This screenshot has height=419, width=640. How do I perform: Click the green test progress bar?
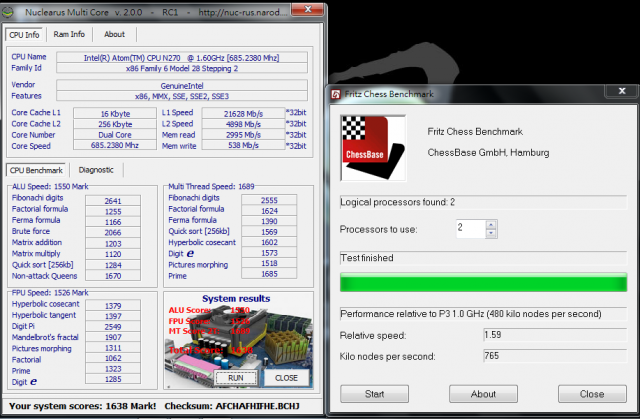pos(483,282)
